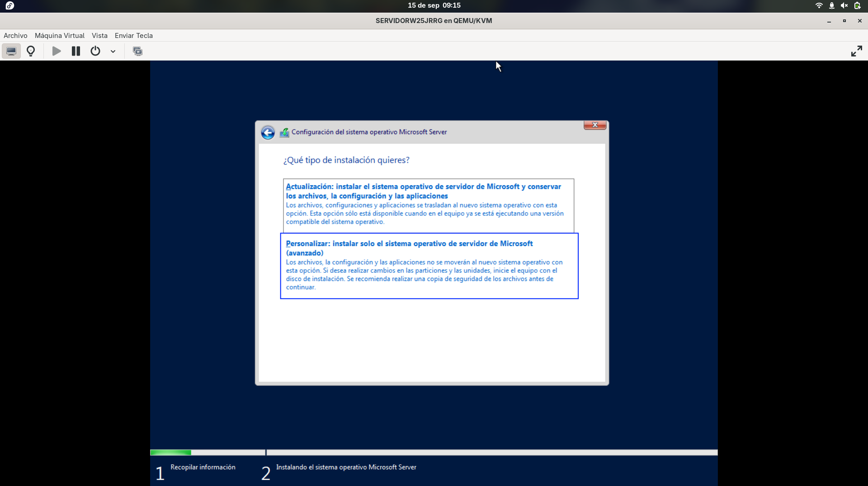
Task: Show the graphical console view
Action: [11, 51]
